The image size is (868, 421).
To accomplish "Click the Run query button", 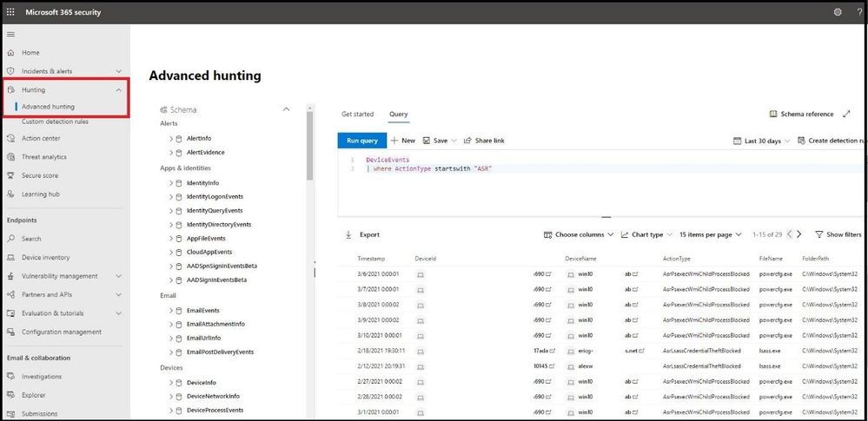I will (x=362, y=141).
